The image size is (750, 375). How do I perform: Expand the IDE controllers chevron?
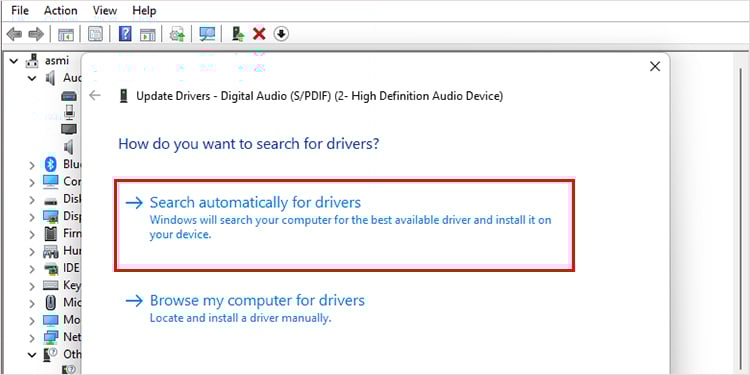coord(32,269)
